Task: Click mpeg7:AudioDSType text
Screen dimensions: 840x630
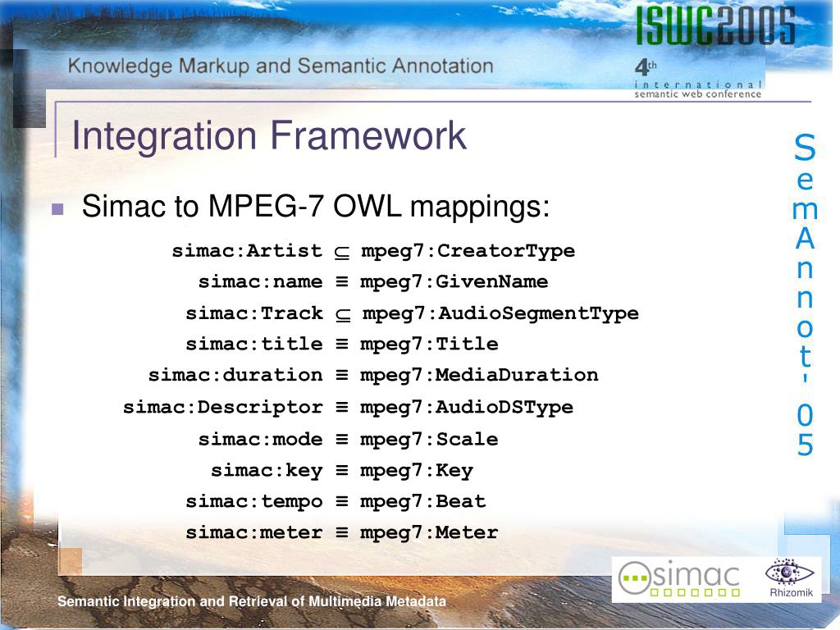Action: [467, 408]
